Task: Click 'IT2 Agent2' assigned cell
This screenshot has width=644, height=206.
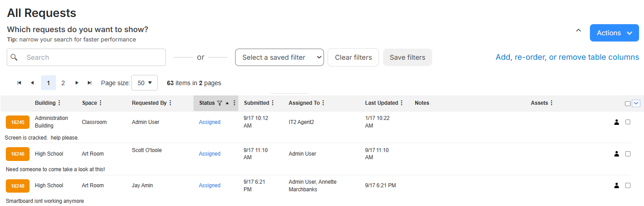Action: pyautogui.click(x=302, y=122)
